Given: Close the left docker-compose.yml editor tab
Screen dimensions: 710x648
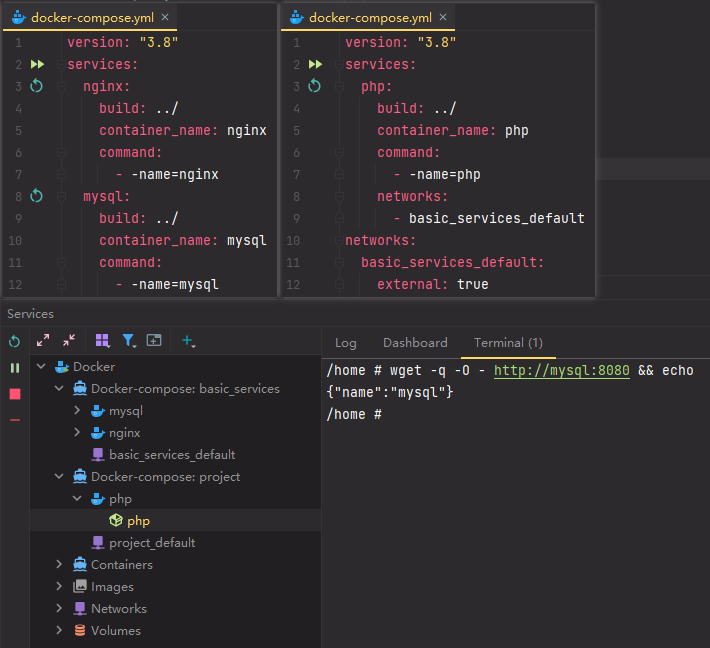Looking at the screenshot, I should 164,18.
